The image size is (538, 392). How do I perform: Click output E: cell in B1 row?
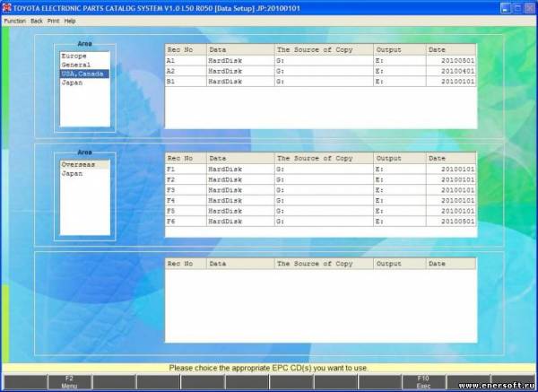400,82
